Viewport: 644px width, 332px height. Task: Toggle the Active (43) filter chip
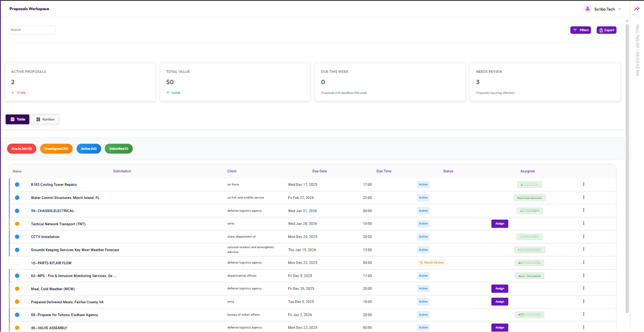(x=89, y=149)
